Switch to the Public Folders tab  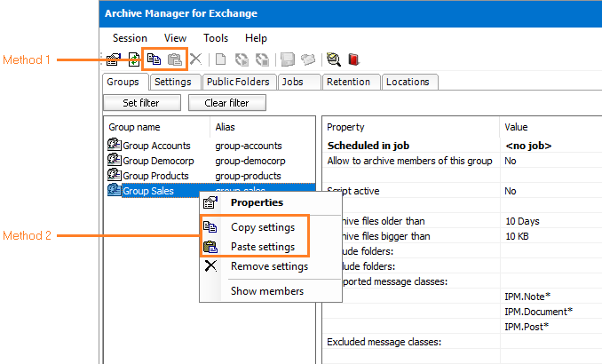coord(239,82)
